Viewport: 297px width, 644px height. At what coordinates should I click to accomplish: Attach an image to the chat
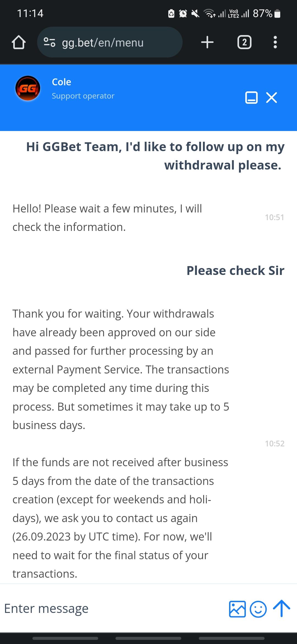(237, 608)
